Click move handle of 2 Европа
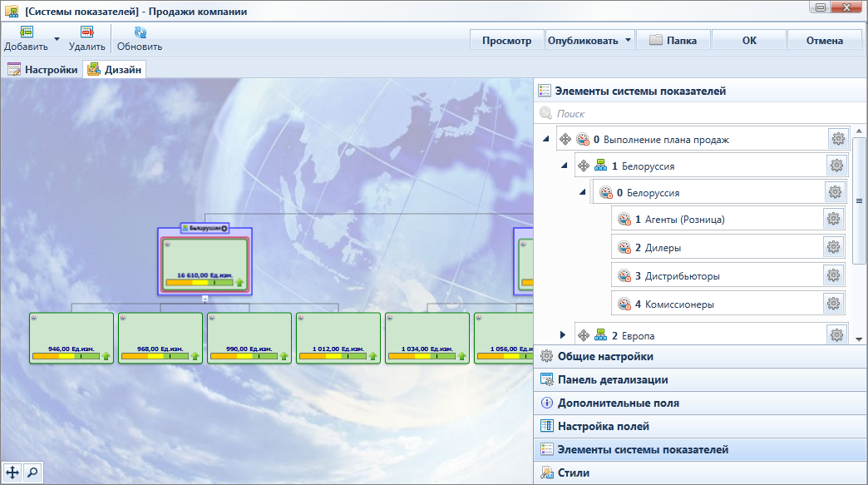The image size is (868, 485). coord(584,335)
